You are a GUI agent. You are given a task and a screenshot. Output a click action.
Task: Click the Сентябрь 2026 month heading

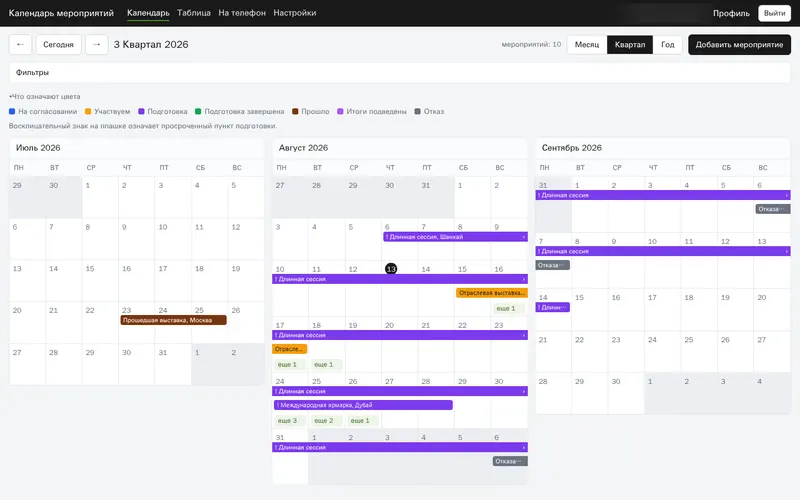(571, 148)
